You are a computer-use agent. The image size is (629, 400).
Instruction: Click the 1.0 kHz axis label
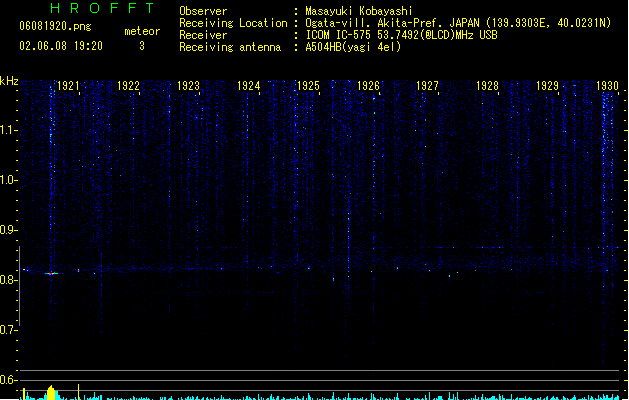click(x=8, y=180)
